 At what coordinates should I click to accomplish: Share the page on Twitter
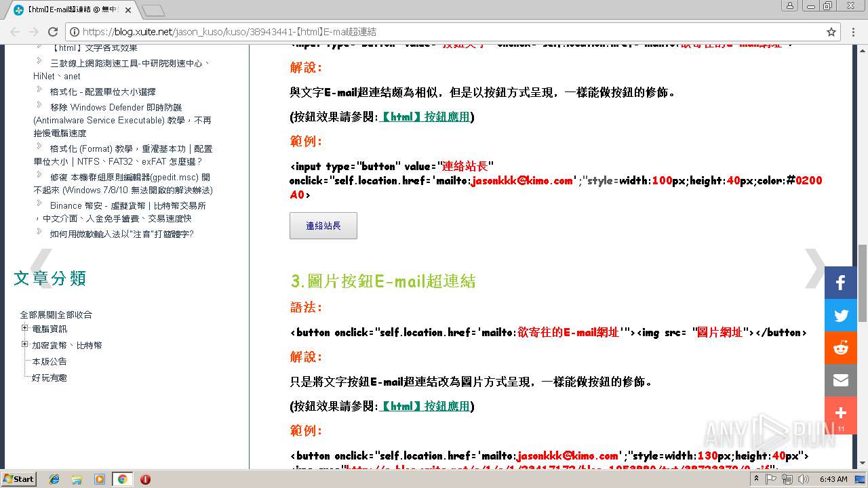click(841, 315)
